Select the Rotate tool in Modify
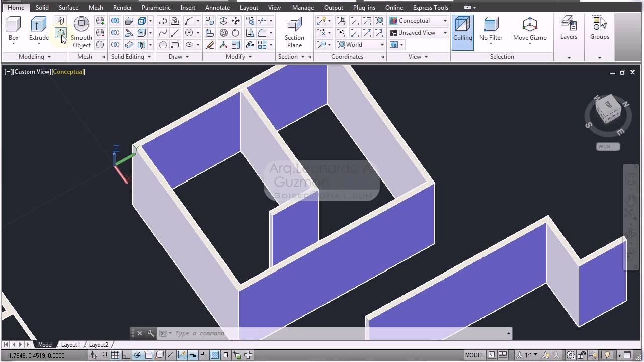 (235, 33)
